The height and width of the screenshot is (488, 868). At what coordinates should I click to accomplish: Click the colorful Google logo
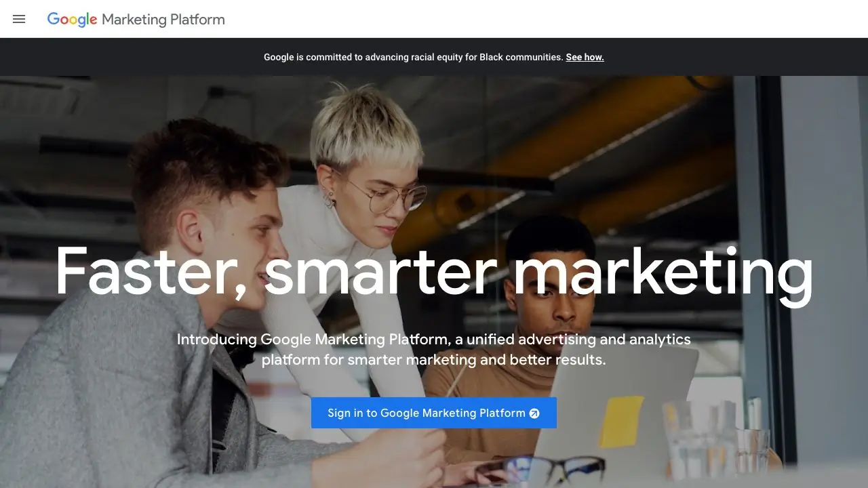73,20
